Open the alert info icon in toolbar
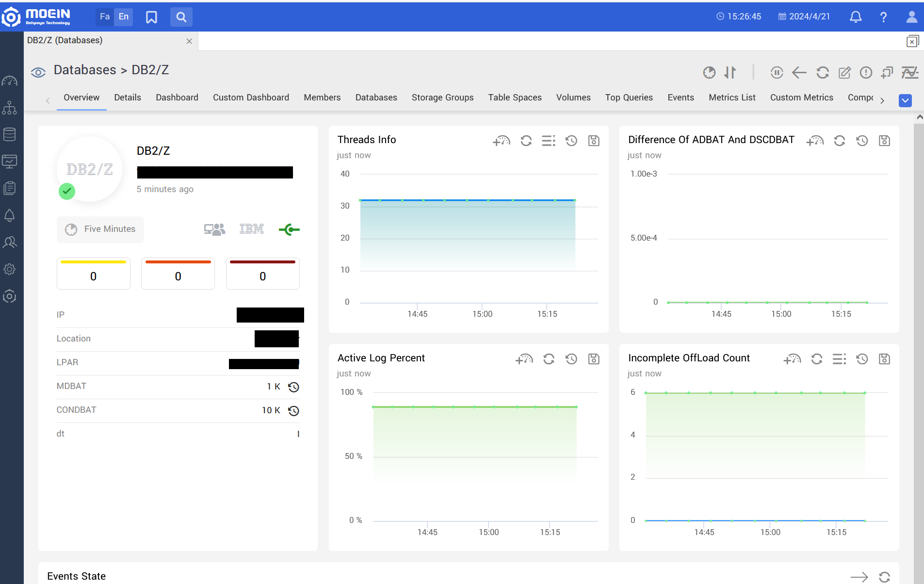The width and height of the screenshot is (924, 584). 866,73
